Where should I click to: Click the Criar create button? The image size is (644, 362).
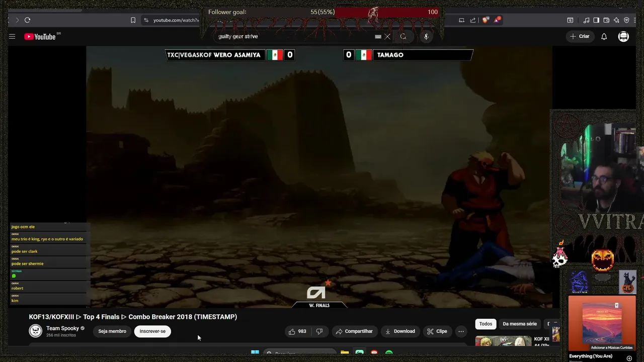(580, 36)
